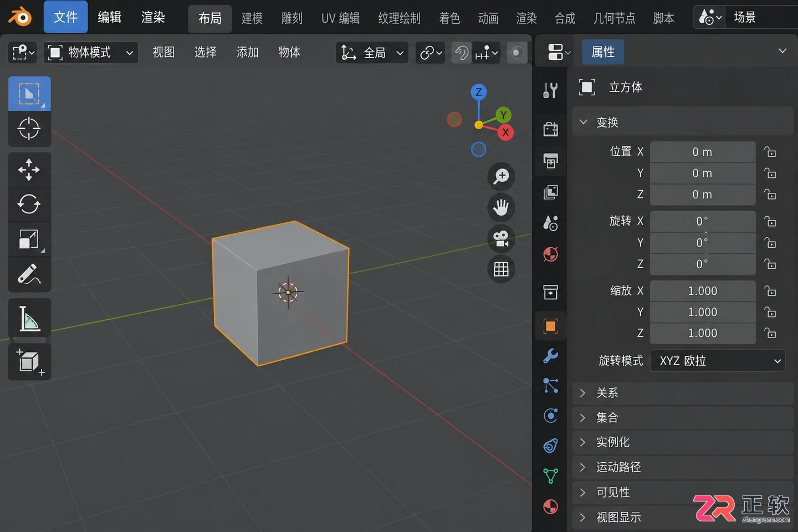Toggle lock for Location X
The width and height of the screenshot is (798, 532).
click(770, 152)
